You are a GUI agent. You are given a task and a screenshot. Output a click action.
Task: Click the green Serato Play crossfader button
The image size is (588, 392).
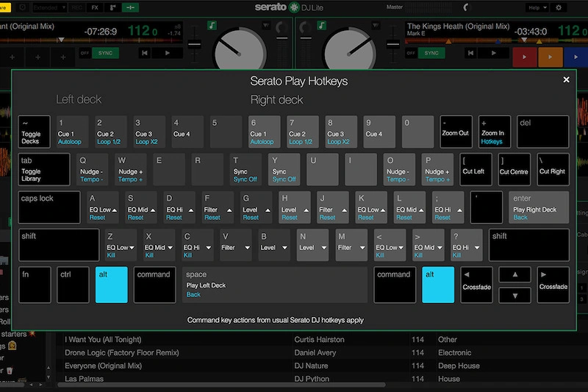[130, 7]
